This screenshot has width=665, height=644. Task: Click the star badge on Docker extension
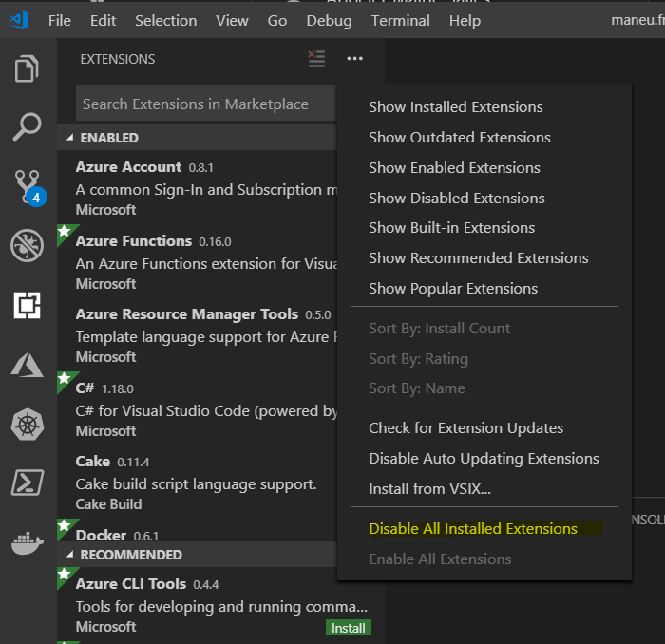pos(65,526)
